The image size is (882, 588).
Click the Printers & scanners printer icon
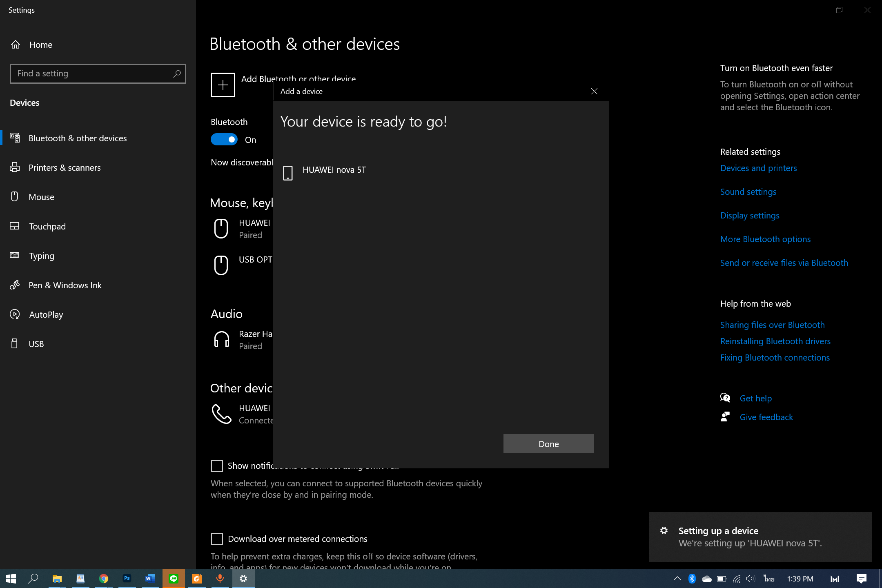pos(15,167)
